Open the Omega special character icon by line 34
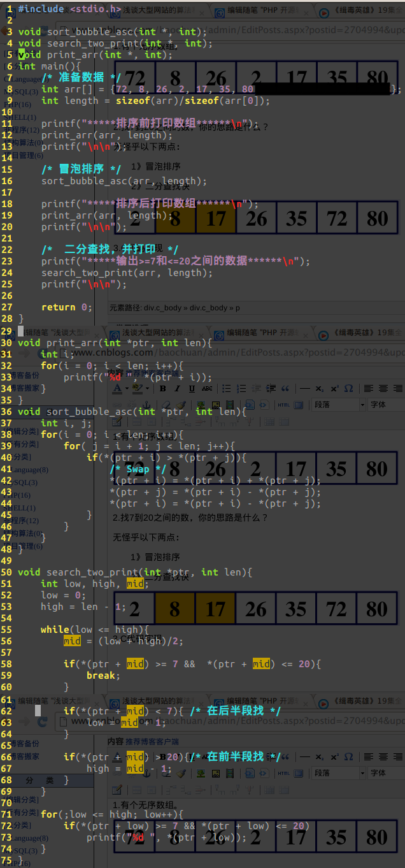This screenshot has height=868, width=405. coord(348,388)
